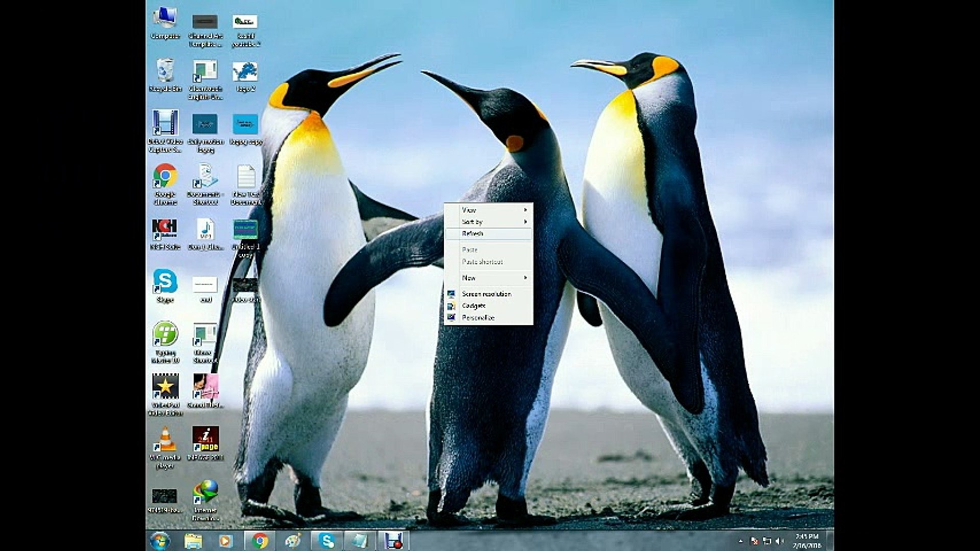
Task: Expand the Sort by submenu
Action: coord(488,222)
